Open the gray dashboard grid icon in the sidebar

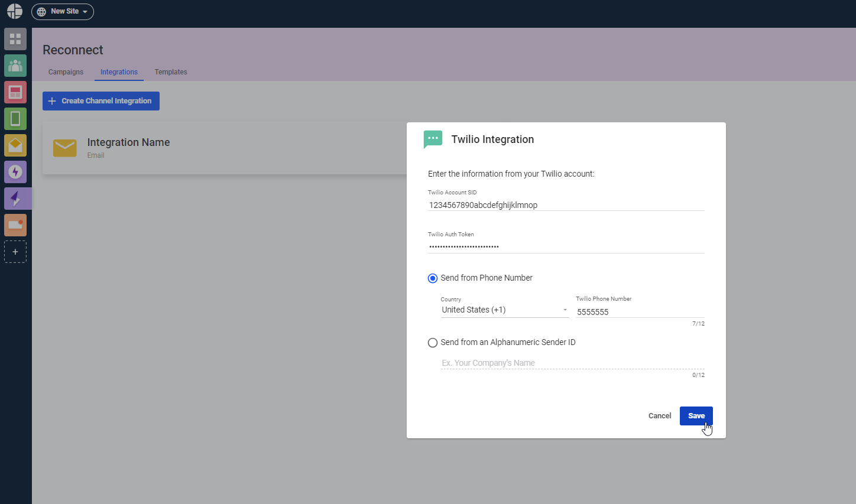pos(15,39)
